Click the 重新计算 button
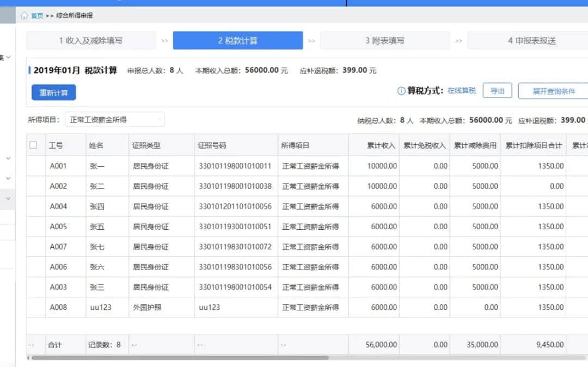This screenshot has height=367, width=588. (53, 93)
